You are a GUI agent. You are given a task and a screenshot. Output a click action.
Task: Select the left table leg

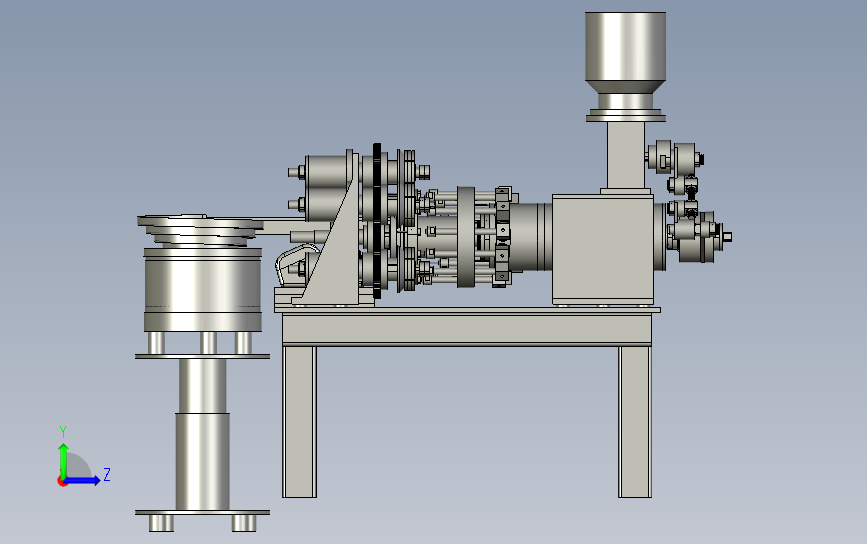pyautogui.click(x=300, y=422)
